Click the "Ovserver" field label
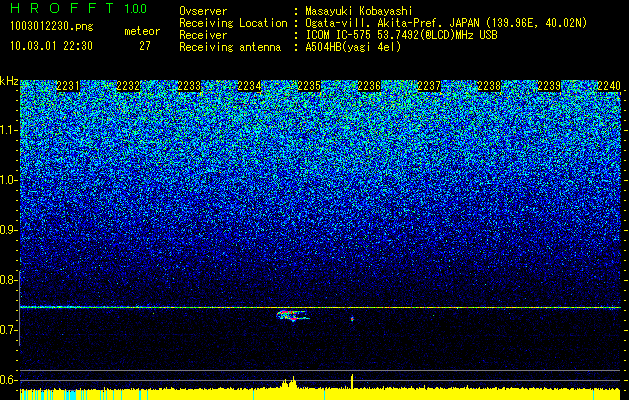This screenshot has height=400, width=629. coord(203,11)
